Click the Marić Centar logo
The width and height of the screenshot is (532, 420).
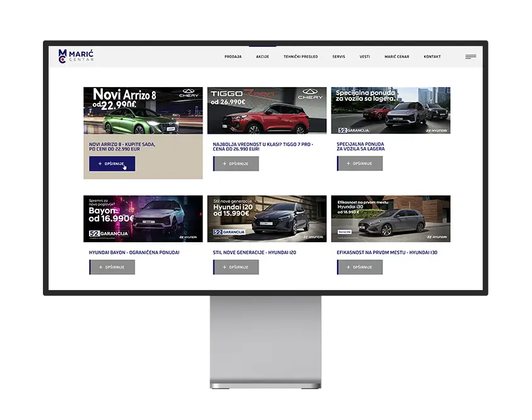[76, 56]
